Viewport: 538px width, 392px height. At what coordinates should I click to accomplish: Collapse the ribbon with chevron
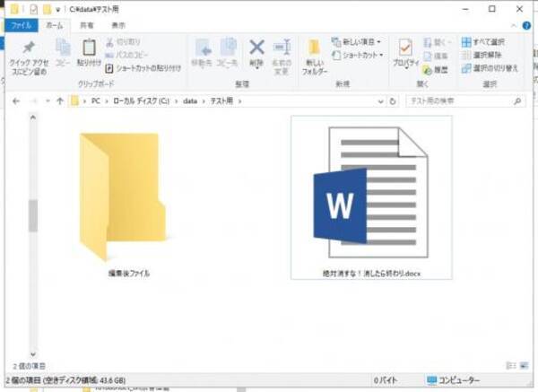pos(513,25)
